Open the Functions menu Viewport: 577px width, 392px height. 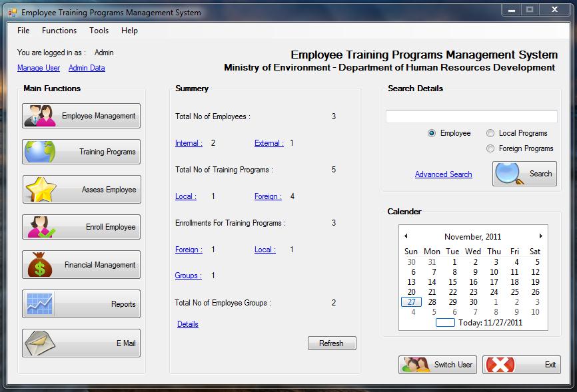[59, 31]
